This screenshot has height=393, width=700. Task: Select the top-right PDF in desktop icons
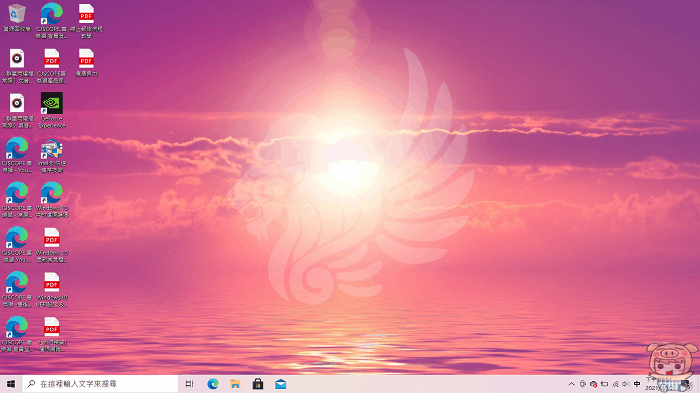pyautogui.click(x=86, y=21)
